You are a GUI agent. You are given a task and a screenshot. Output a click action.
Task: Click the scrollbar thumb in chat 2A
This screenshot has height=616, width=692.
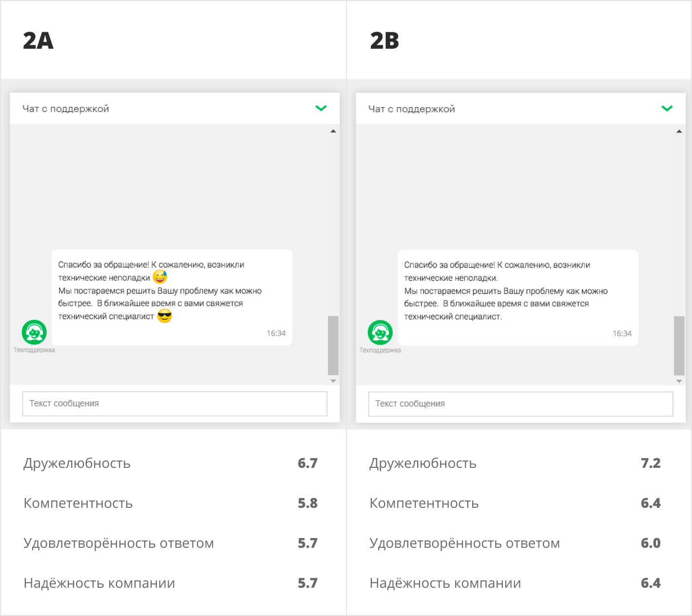click(333, 346)
